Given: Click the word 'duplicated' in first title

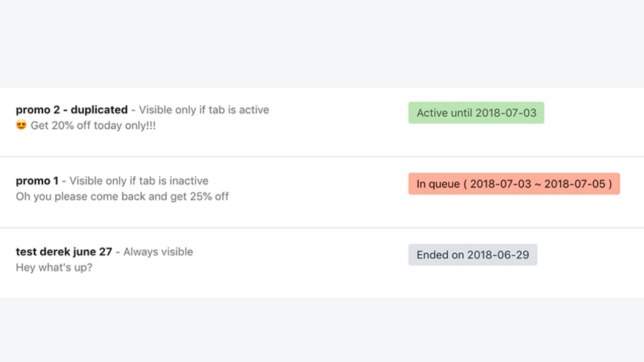Looking at the screenshot, I should point(99,110).
